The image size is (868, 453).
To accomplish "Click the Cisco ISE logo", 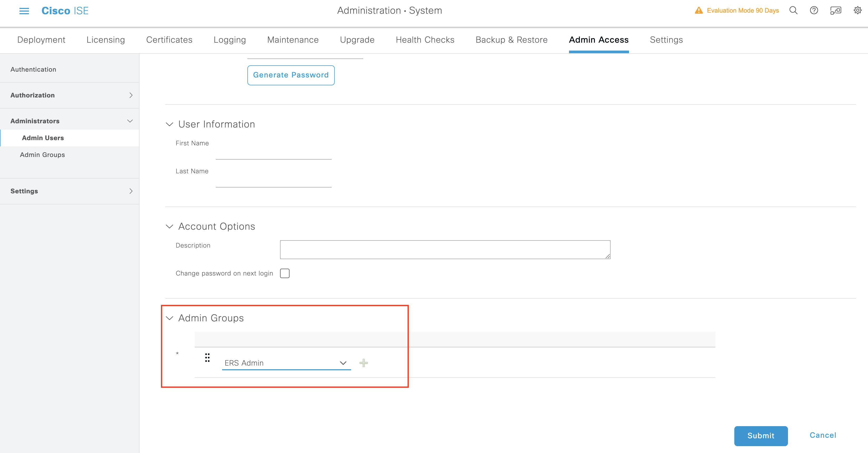I will (65, 11).
